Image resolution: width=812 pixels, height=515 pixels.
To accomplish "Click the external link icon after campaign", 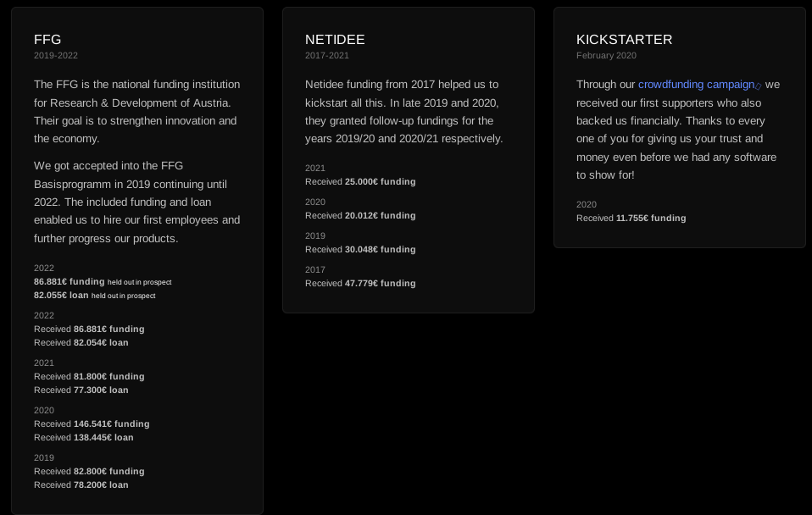I will click(758, 86).
